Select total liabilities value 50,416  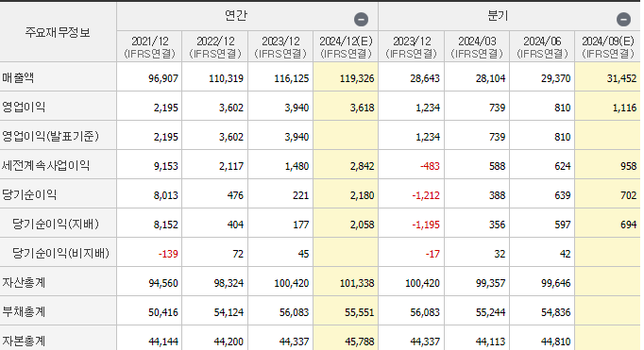(x=163, y=312)
